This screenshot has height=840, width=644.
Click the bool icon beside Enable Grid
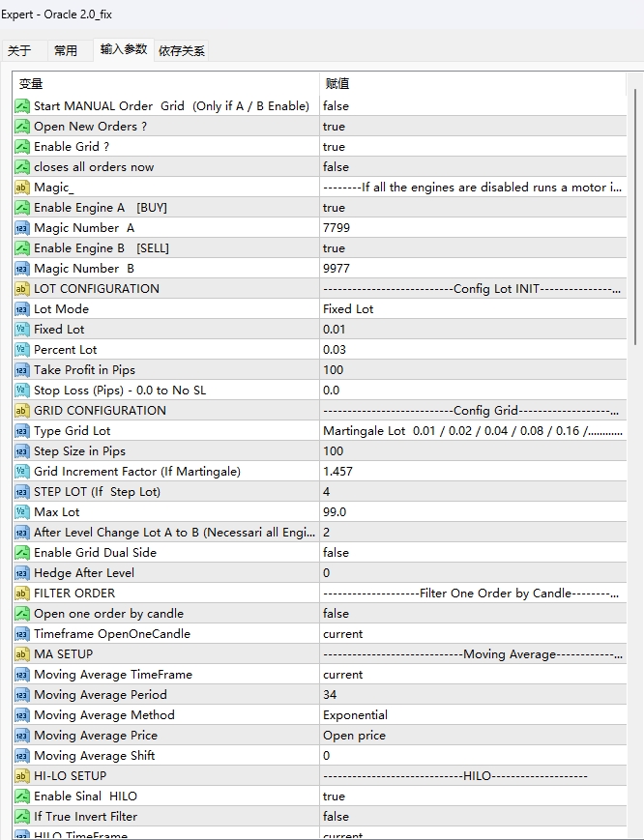(22, 147)
